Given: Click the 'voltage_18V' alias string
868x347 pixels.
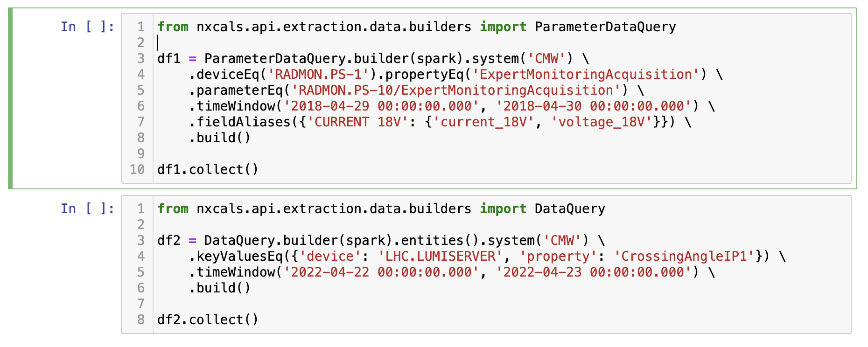Looking at the screenshot, I should point(602,122).
